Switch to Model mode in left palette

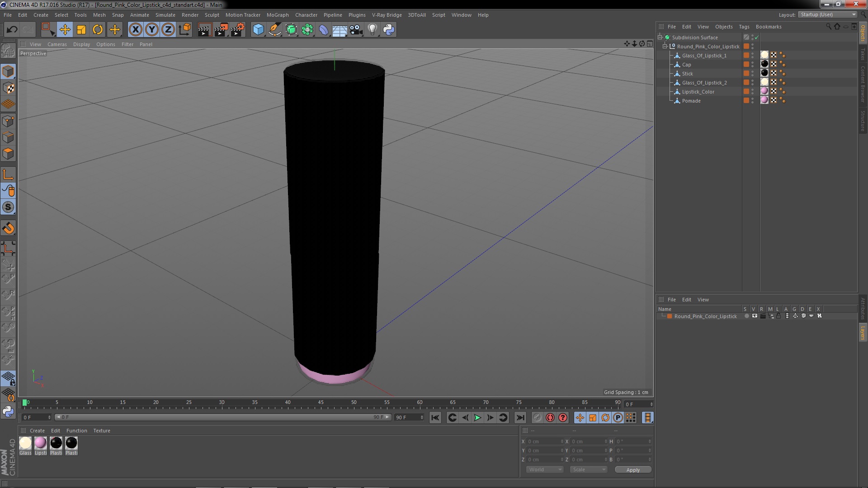tap(8, 71)
